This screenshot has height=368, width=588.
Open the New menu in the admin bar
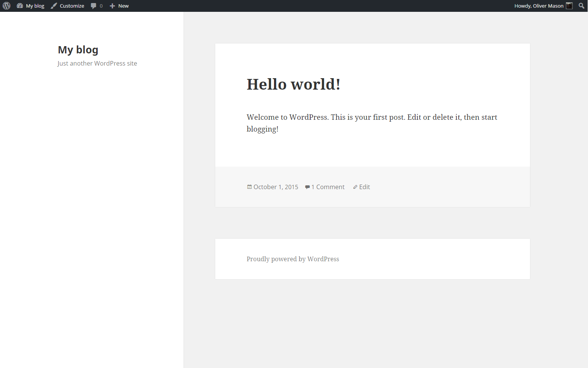(x=123, y=6)
